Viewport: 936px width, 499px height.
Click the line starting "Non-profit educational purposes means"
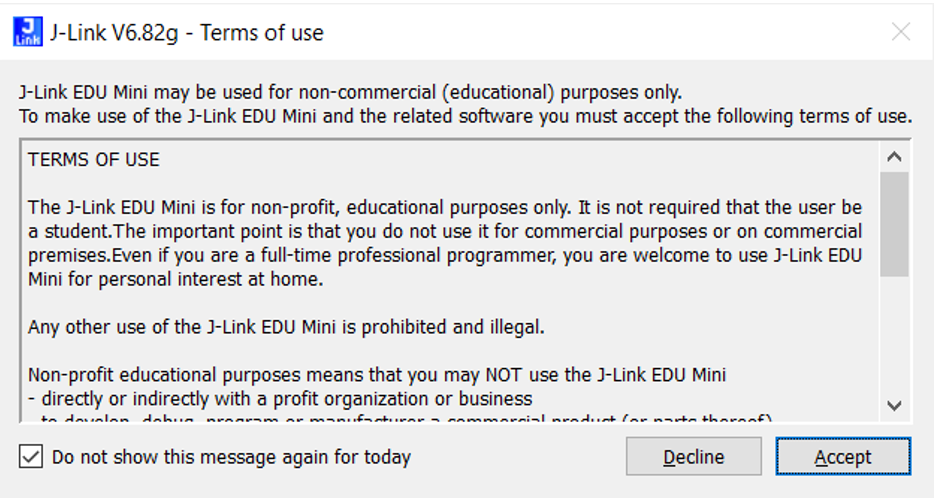376,375
